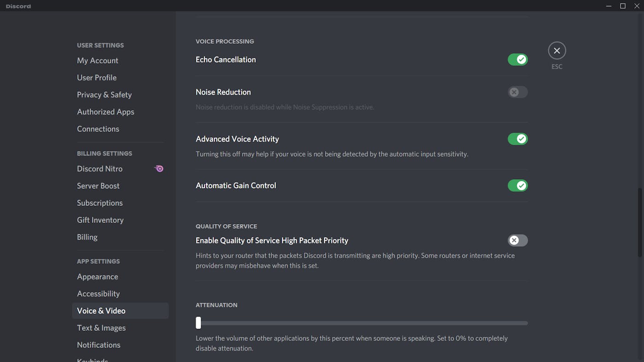
Task: Click the Discord title text in title bar
Action: (18, 6)
